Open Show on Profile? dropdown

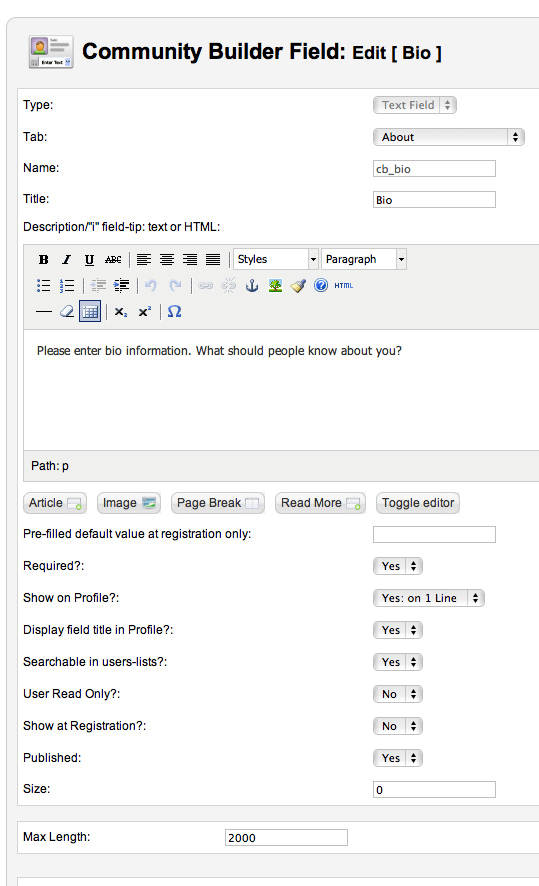(x=429, y=598)
